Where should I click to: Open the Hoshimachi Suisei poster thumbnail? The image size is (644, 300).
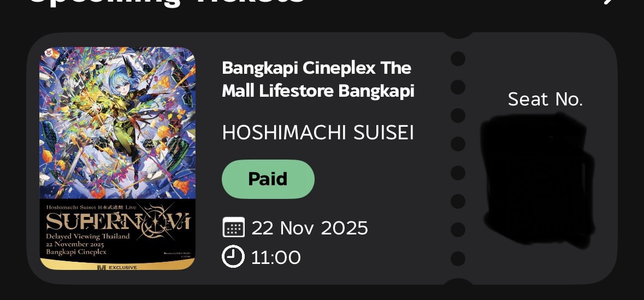(117, 158)
